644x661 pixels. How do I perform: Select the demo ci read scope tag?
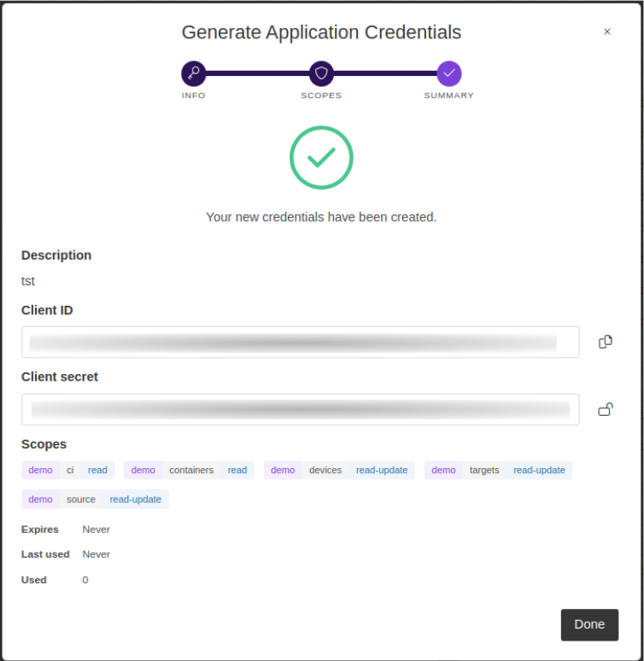coord(68,471)
